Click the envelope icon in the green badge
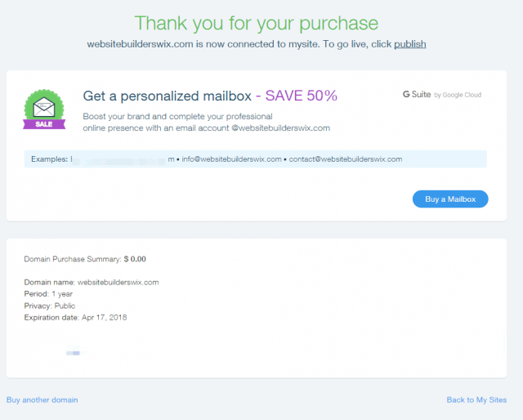 pyautogui.click(x=44, y=106)
